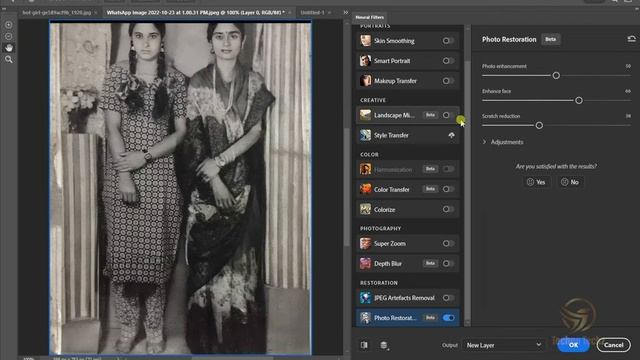The image size is (640, 360).
Task: Download the Style Transfer filter via cloud icon
Action: (x=451, y=135)
